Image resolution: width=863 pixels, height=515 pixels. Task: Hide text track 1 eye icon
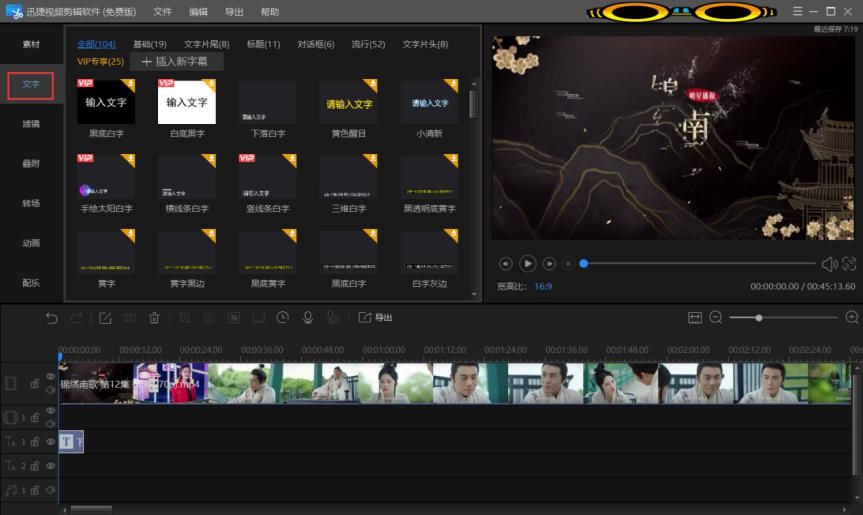[x=51, y=442]
